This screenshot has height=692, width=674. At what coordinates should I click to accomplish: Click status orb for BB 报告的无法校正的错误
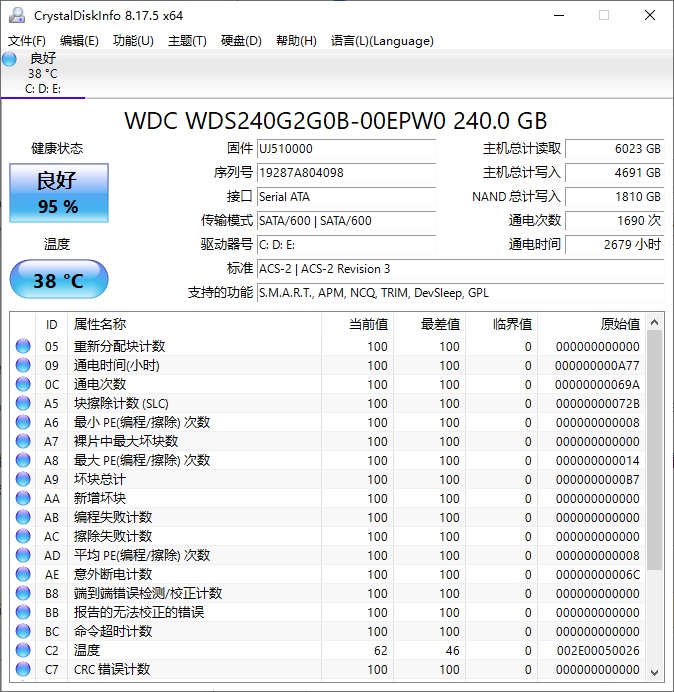click(23, 612)
